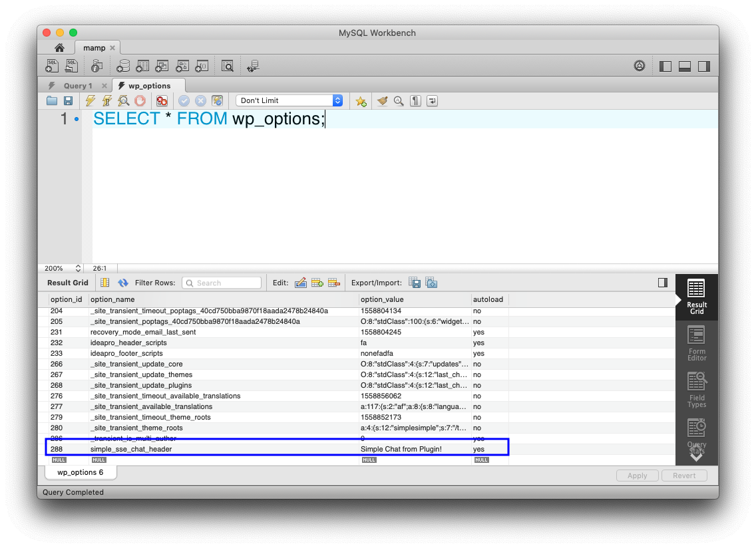756x548 pixels.
Task: Insert a new row icon
Action: [317, 283]
